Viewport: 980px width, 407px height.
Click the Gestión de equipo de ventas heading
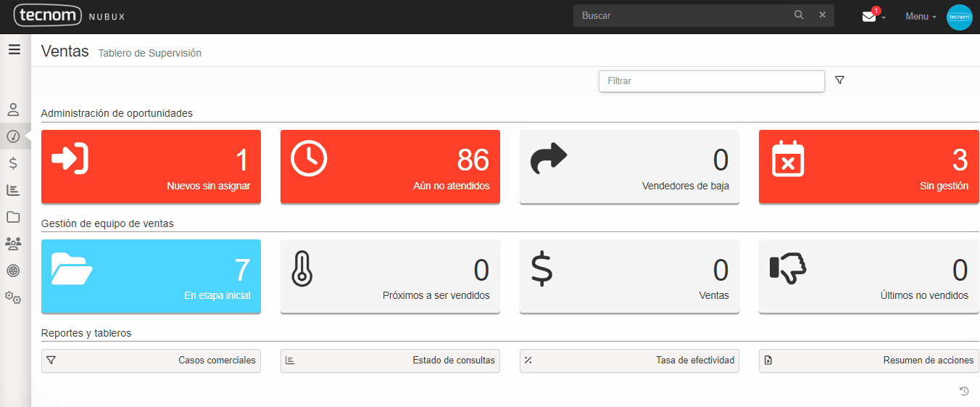(107, 223)
